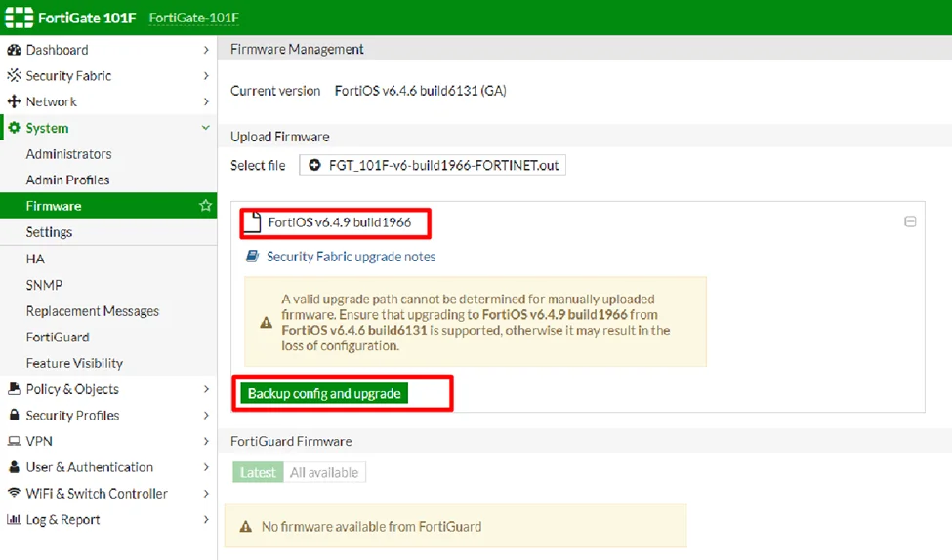Expand the Dashboard menu chevron
This screenshot has width=952, height=560.
pyautogui.click(x=206, y=50)
